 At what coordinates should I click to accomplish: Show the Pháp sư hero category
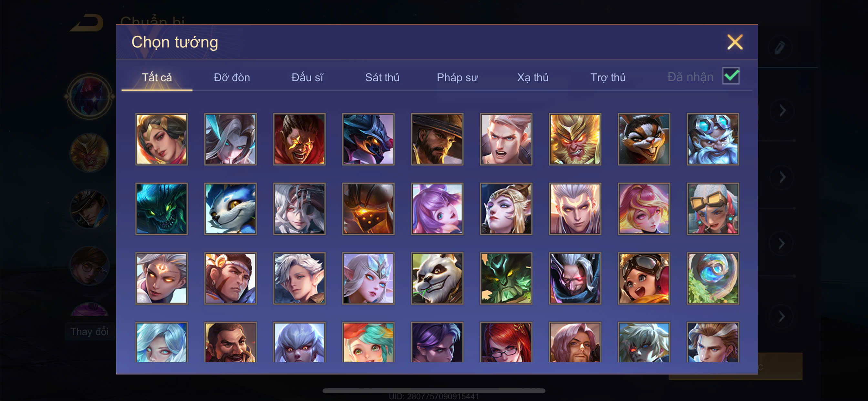tap(457, 77)
